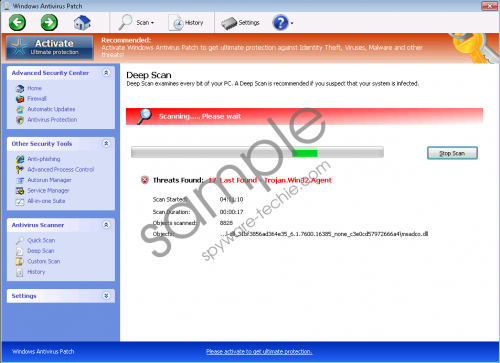Click the All-in-one Suite icon
500x363 pixels.
click(20, 201)
